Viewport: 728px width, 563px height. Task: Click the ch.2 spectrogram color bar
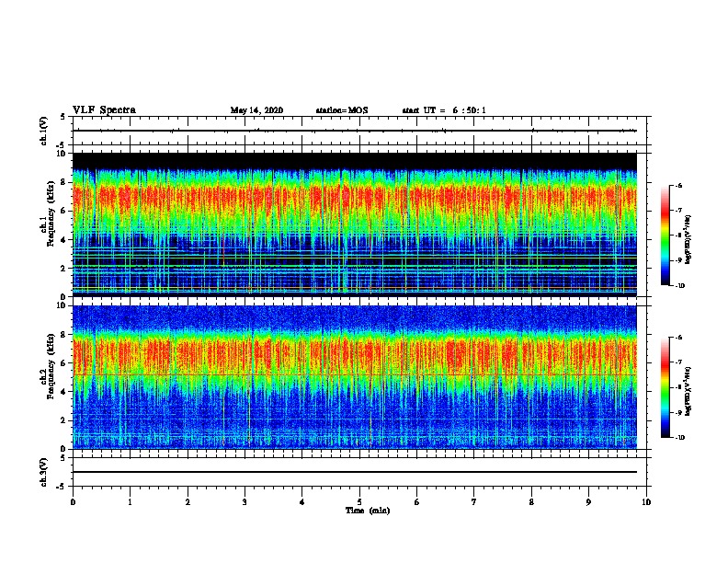[665, 387]
